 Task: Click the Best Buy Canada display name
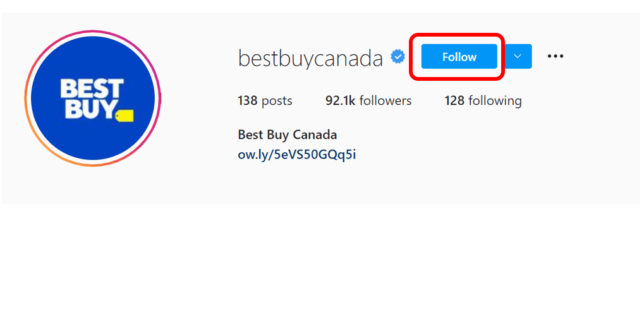pos(288,134)
